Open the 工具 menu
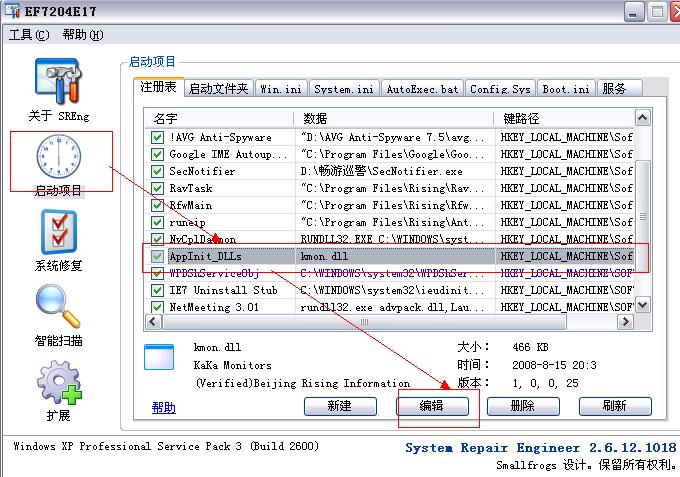680x477 pixels. 28,35
